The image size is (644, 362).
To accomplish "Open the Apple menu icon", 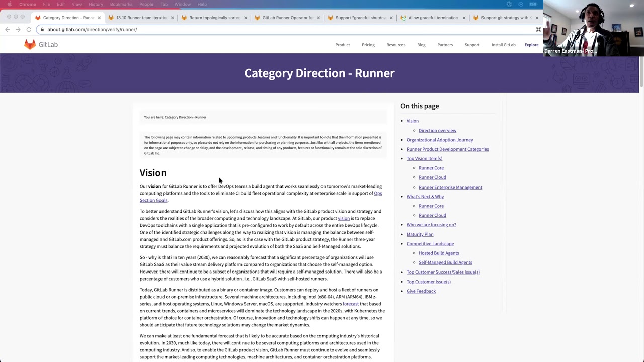I will tap(9, 4).
